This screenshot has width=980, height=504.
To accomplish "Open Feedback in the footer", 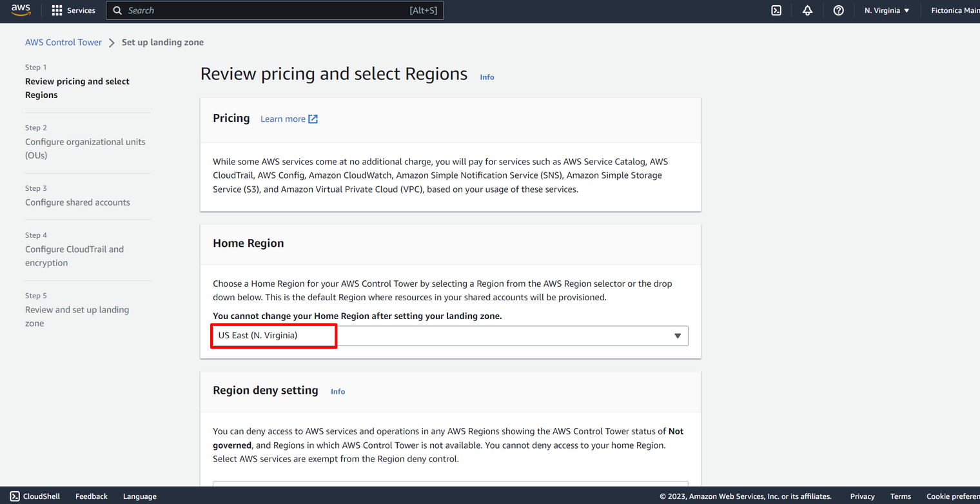I will pos(92,496).
